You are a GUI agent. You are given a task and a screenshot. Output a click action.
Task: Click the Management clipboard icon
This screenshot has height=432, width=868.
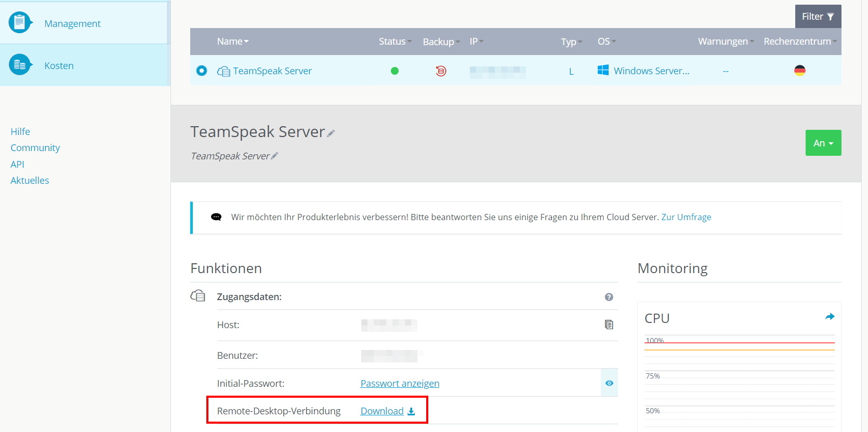20,22
